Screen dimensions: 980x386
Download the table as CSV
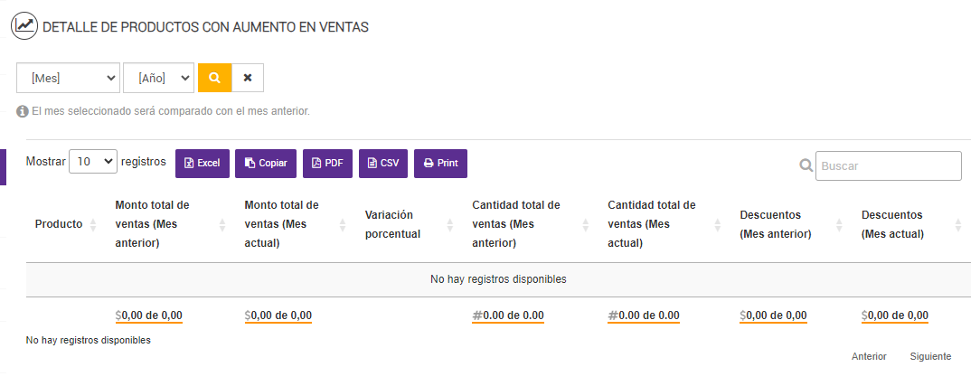(383, 163)
